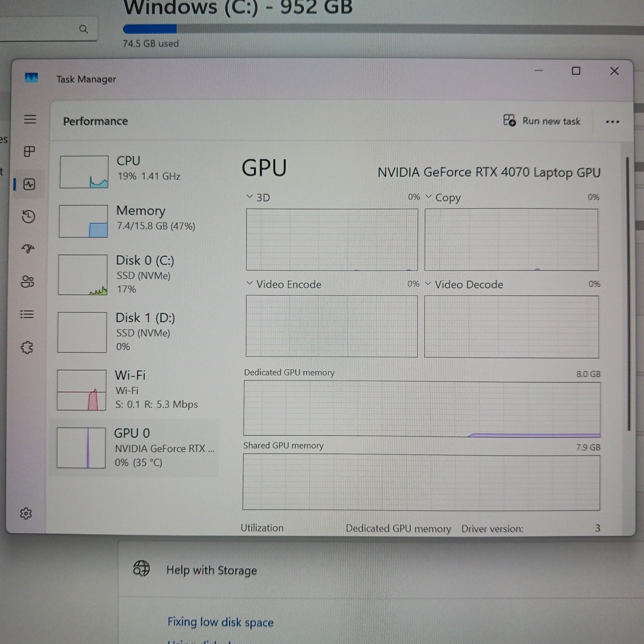The width and height of the screenshot is (644, 644).
Task: Expand the 3D engine graph dropdown
Action: pos(250,197)
